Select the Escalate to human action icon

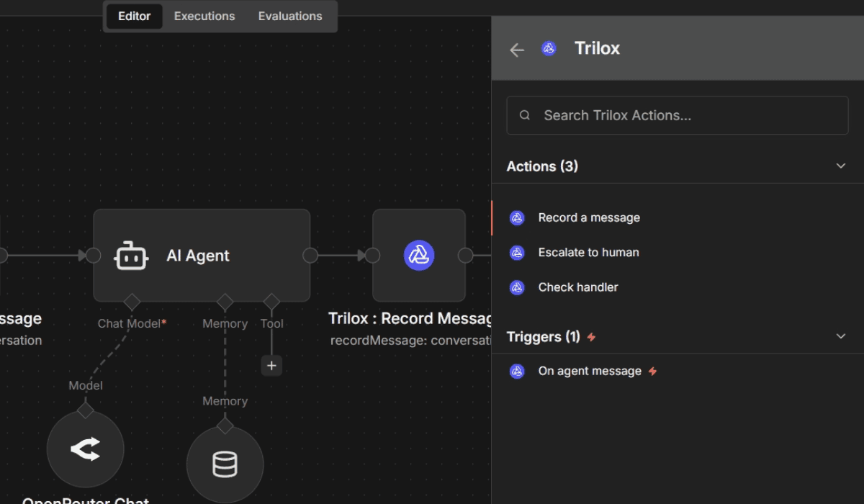(516, 253)
